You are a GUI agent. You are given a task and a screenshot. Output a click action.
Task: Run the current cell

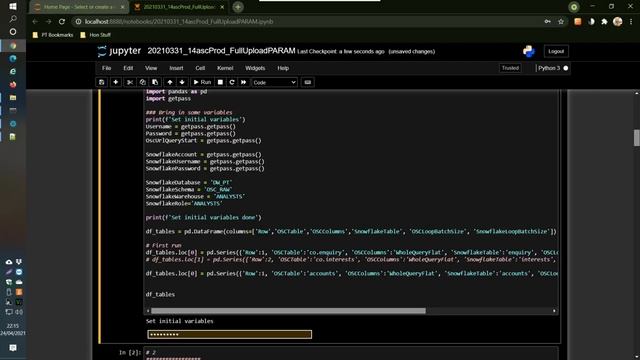tap(202, 82)
